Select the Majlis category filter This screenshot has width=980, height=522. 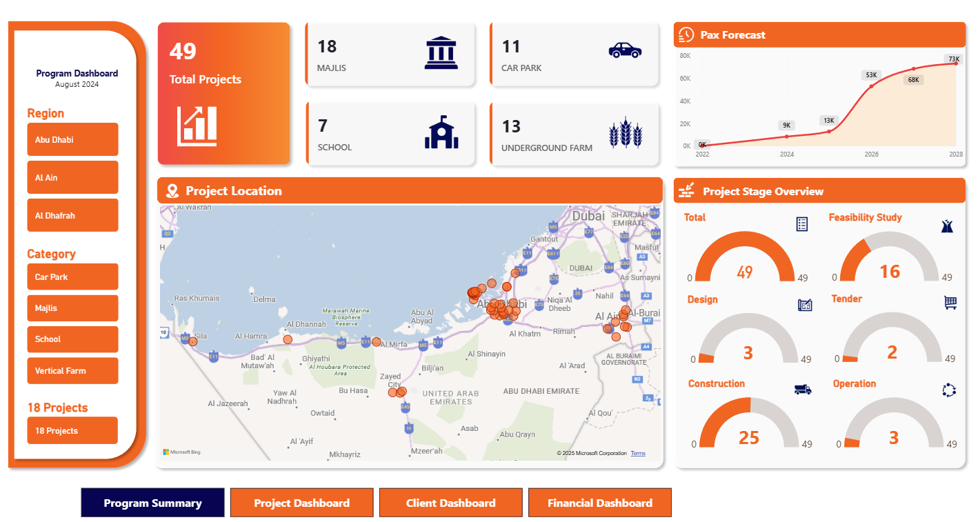[72, 308]
